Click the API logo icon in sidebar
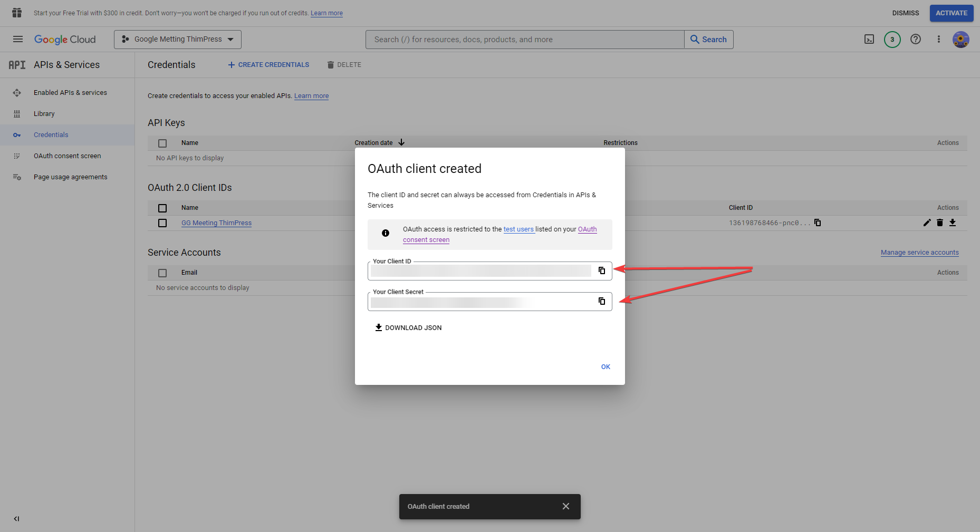The height and width of the screenshot is (532, 980). tap(17, 65)
